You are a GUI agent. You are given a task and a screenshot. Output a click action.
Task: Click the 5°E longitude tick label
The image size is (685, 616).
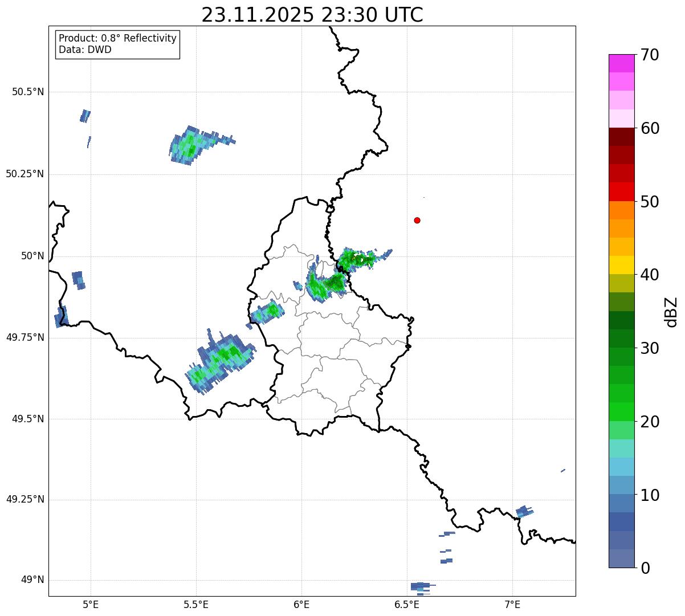tap(91, 604)
